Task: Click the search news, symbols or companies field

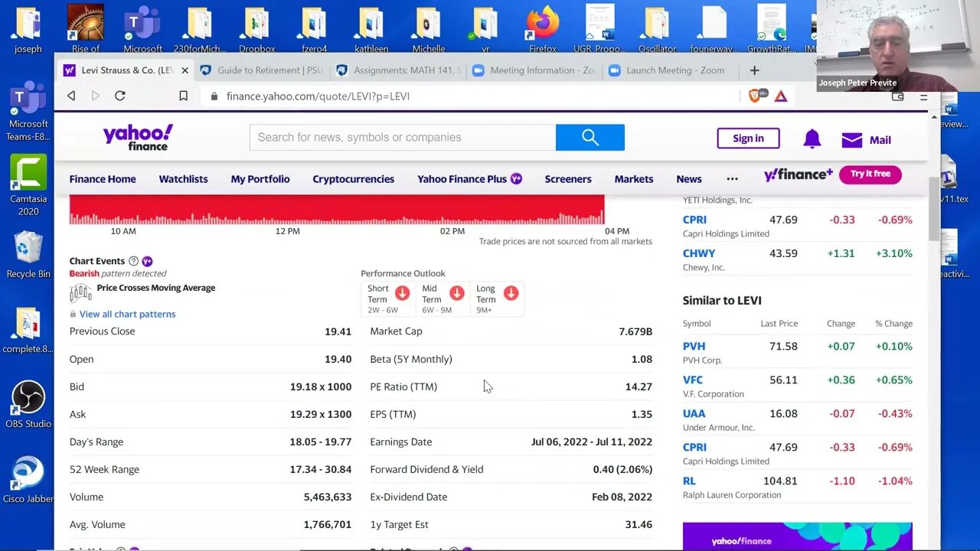Action: click(403, 138)
